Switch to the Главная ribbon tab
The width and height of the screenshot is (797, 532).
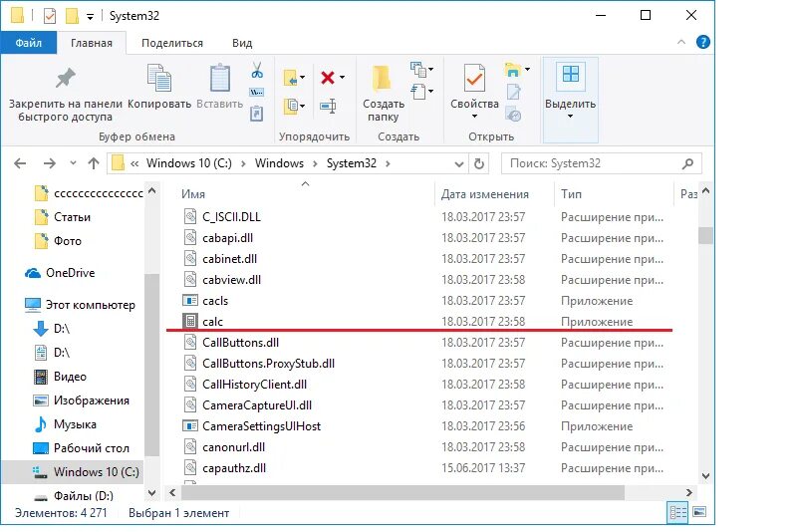(x=92, y=43)
